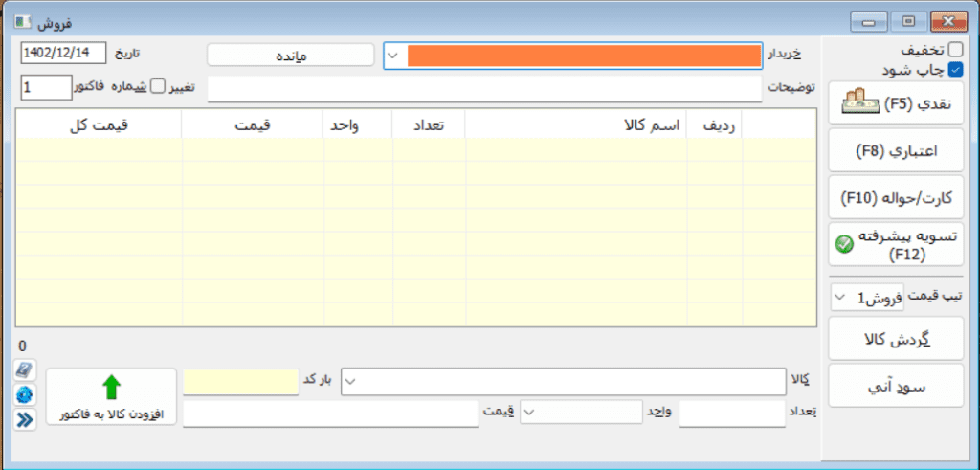Open the blue gear settings icon
This screenshot has height=470, width=980.
[x=25, y=395]
